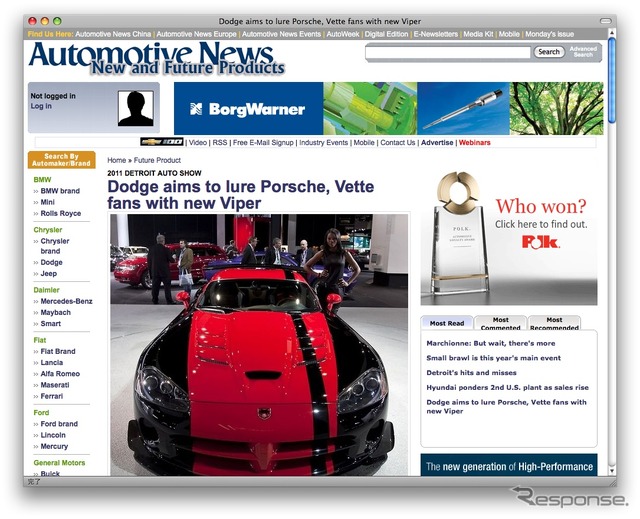Screen dimensions: 640x519
Task: Open 'Marchionne: But wait, there's more' story
Action: pyautogui.click(x=491, y=344)
